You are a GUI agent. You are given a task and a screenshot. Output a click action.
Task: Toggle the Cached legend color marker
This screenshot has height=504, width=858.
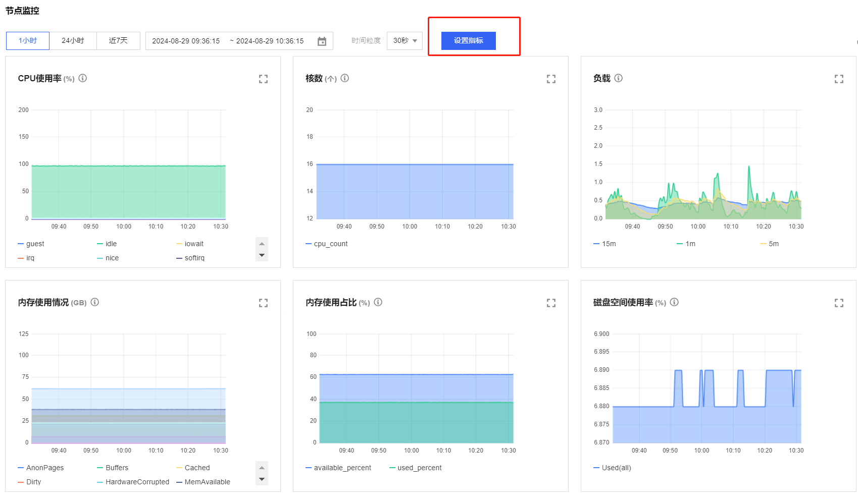click(179, 468)
